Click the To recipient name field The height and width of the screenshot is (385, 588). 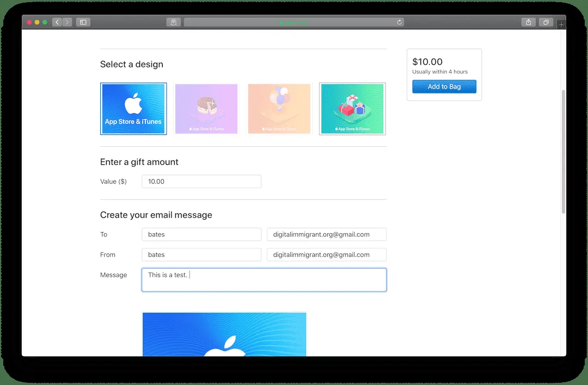[201, 234]
